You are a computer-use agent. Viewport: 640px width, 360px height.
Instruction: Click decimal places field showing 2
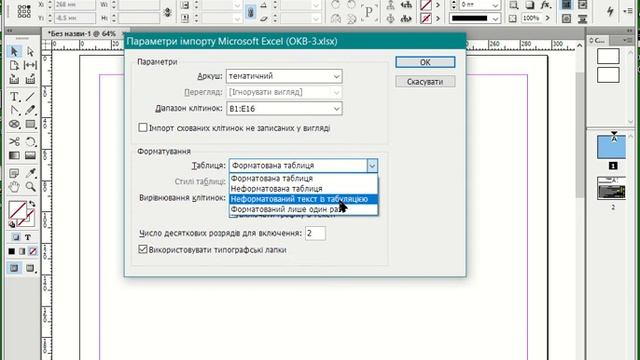click(x=315, y=233)
